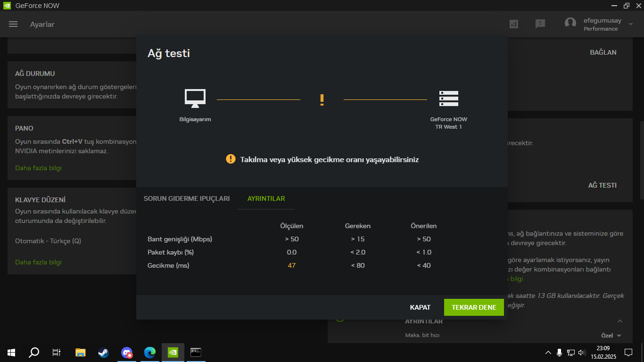Open Microsoft Edge from the taskbar
The width and height of the screenshot is (644, 362).
click(150, 352)
